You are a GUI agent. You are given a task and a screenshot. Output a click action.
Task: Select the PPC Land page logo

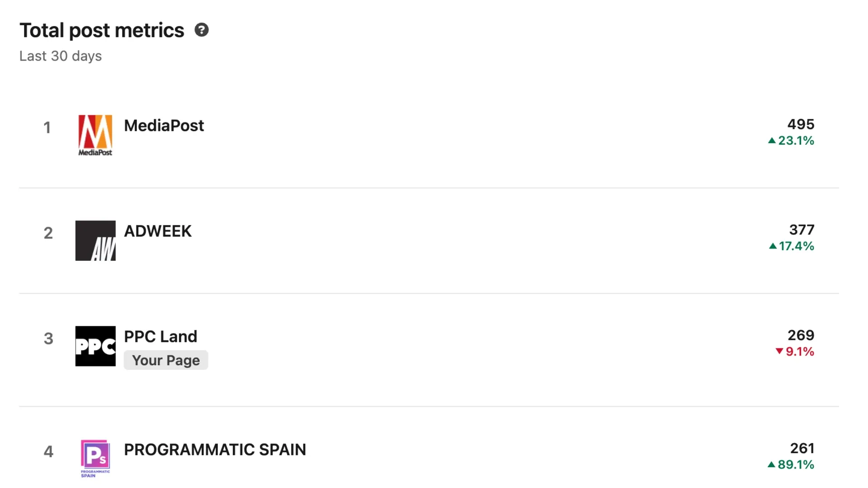coord(95,346)
